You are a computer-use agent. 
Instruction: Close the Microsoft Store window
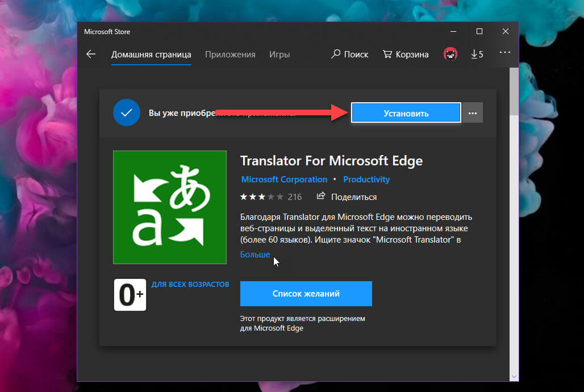click(506, 32)
